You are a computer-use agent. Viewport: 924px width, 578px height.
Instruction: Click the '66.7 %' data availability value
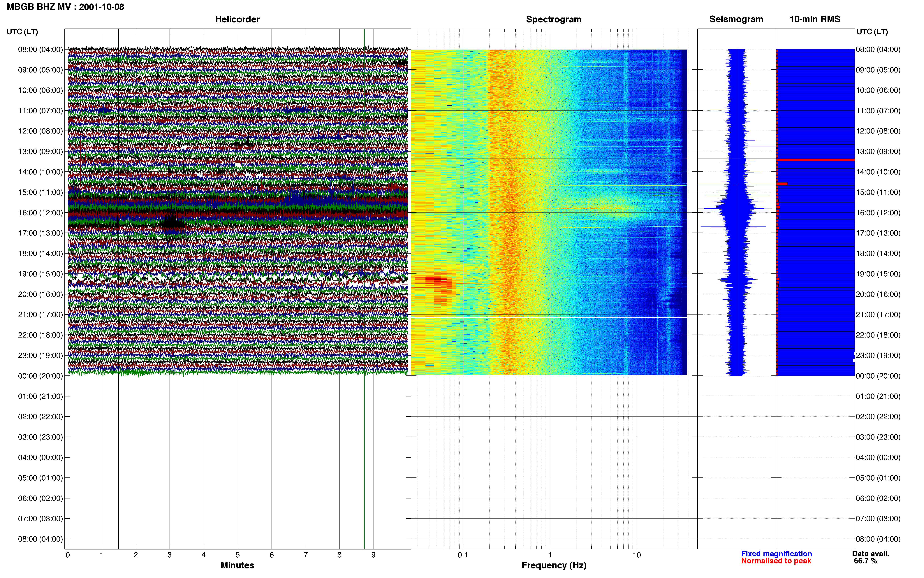tap(865, 561)
